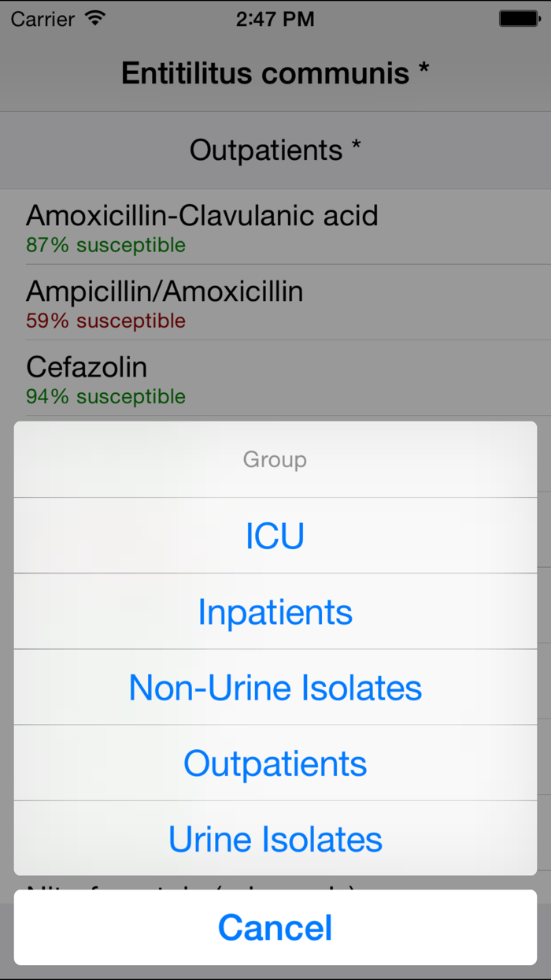Tap the 87% susceptible value

[105, 244]
